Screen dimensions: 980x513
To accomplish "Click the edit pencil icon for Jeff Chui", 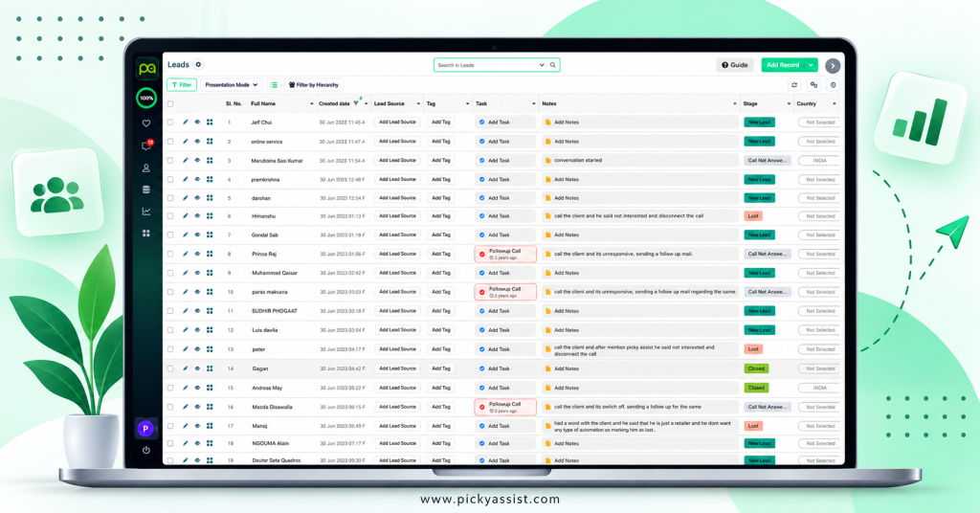I will pos(185,123).
